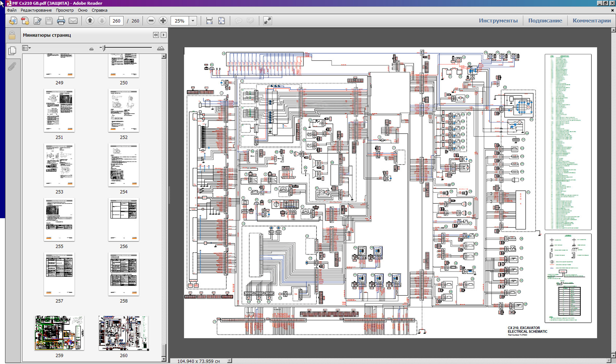
Task: Open the Инструменты pane
Action: (498, 20)
